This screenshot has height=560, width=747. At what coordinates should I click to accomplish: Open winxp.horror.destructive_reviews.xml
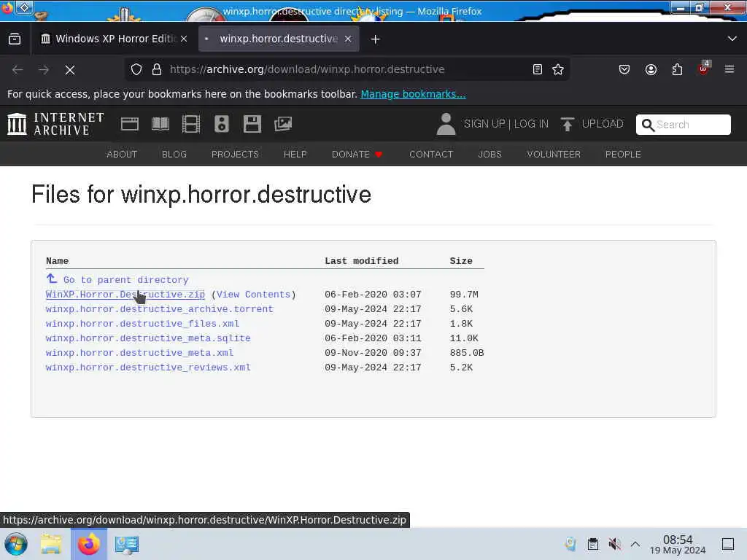(x=148, y=367)
